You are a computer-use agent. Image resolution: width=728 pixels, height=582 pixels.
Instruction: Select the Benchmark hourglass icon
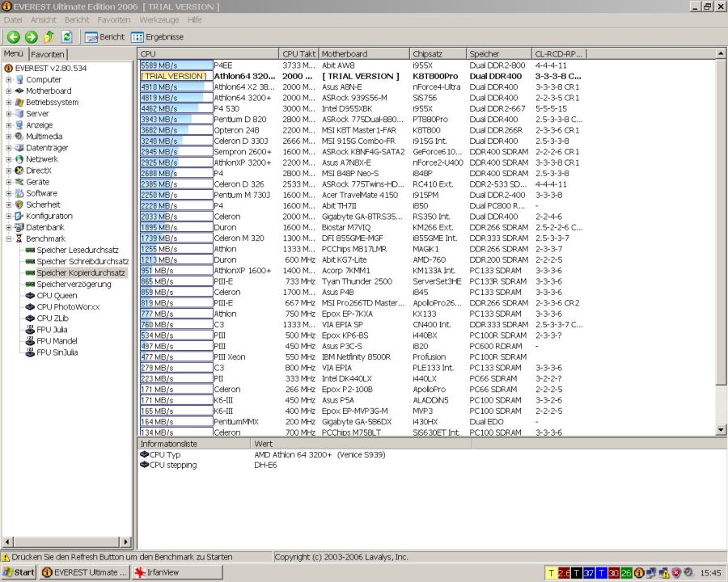(x=19, y=238)
